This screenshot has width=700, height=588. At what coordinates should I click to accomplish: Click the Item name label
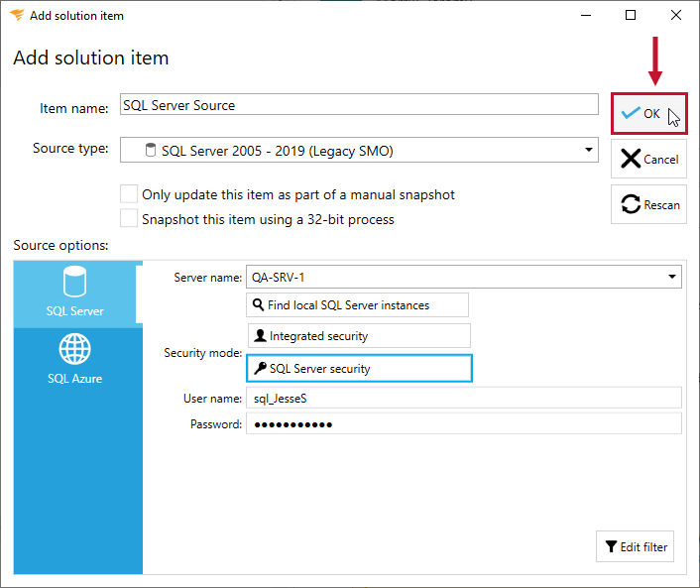[74, 108]
